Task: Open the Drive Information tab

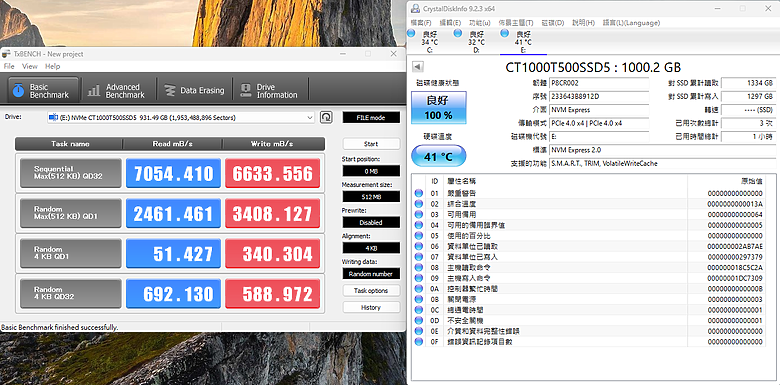Action: [271, 91]
